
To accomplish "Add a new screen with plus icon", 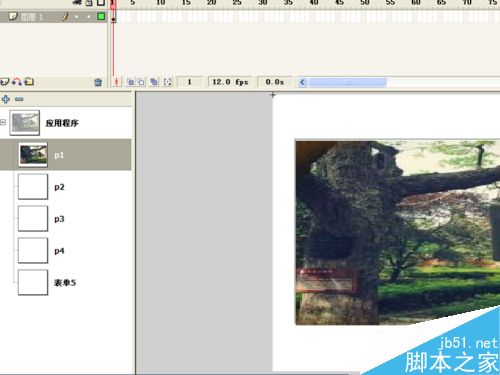I will pos(6,99).
